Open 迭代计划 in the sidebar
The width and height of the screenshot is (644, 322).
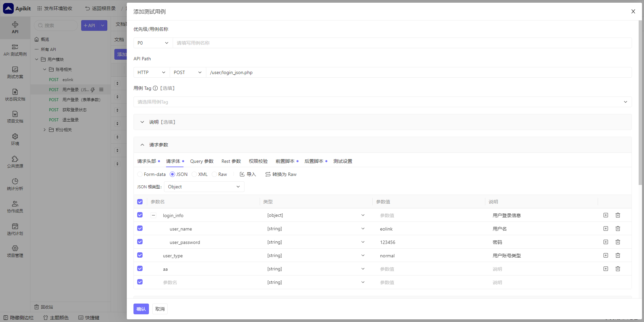coord(15,229)
